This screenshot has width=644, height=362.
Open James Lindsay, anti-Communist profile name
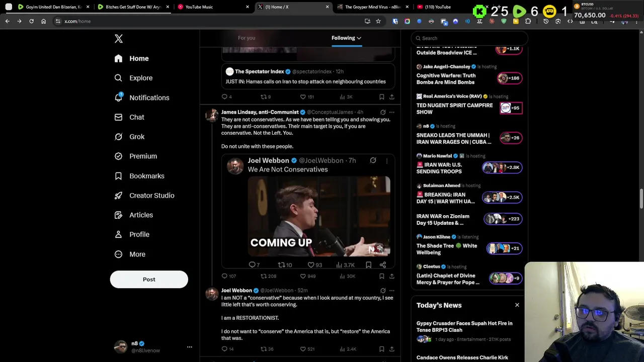tap(260, 112)
